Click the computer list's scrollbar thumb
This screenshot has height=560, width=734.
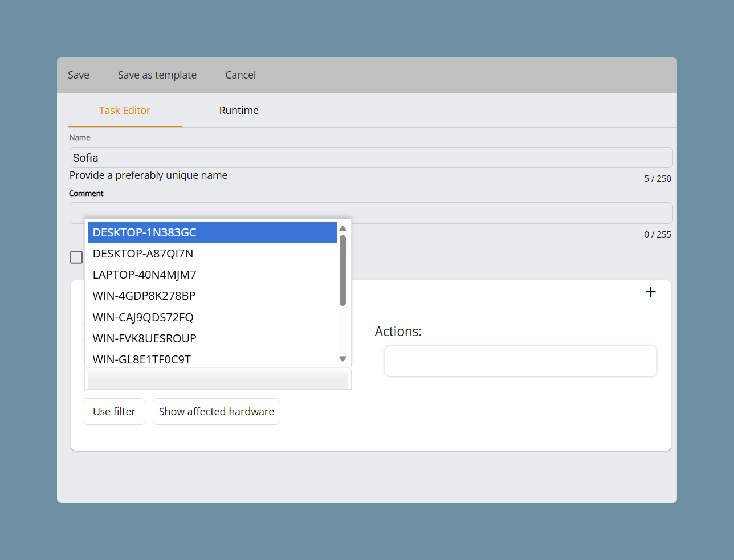(342, 271)
